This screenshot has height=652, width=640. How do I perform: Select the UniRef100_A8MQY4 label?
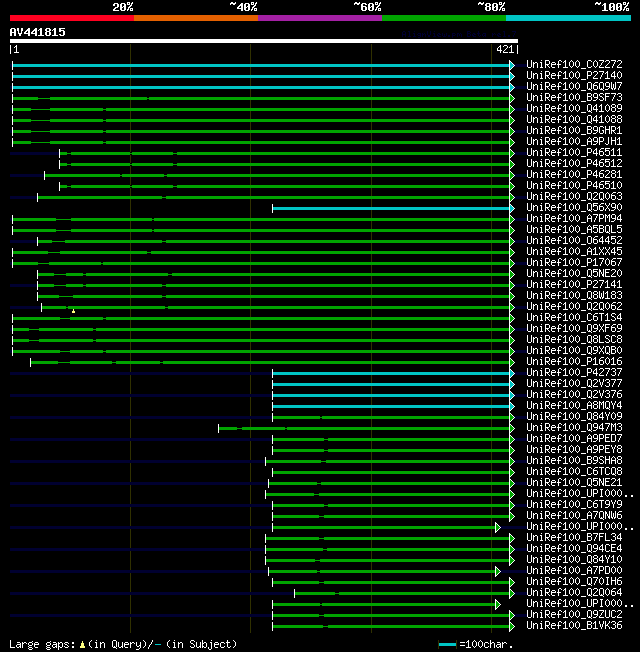[574, 405]
